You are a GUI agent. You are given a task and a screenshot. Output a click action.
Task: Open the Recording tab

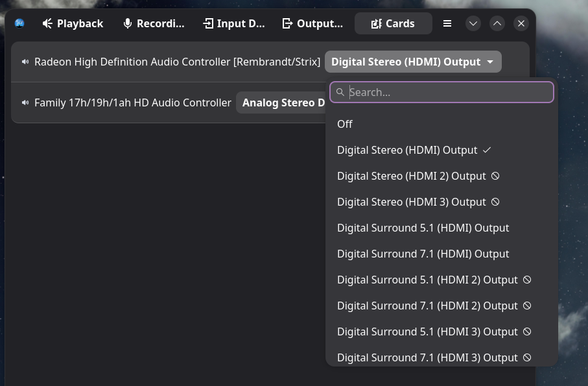(x=154, y=23)
